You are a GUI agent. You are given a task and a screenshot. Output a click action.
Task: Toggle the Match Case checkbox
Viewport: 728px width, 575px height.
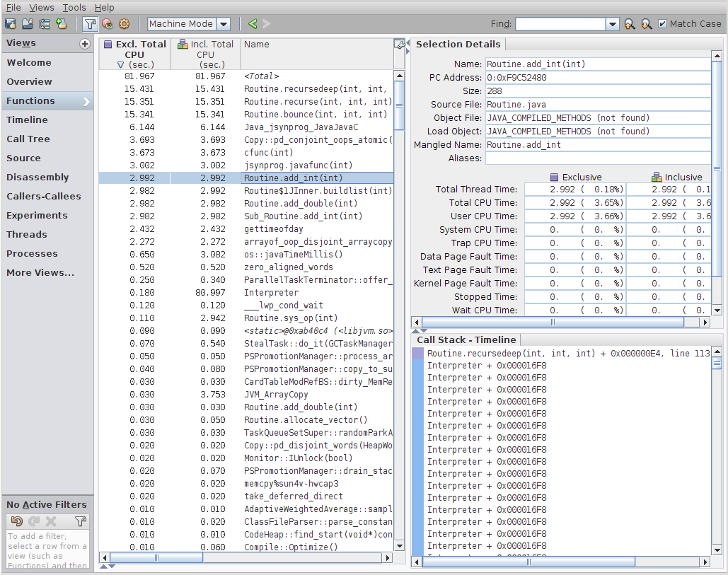coord(662,23)
